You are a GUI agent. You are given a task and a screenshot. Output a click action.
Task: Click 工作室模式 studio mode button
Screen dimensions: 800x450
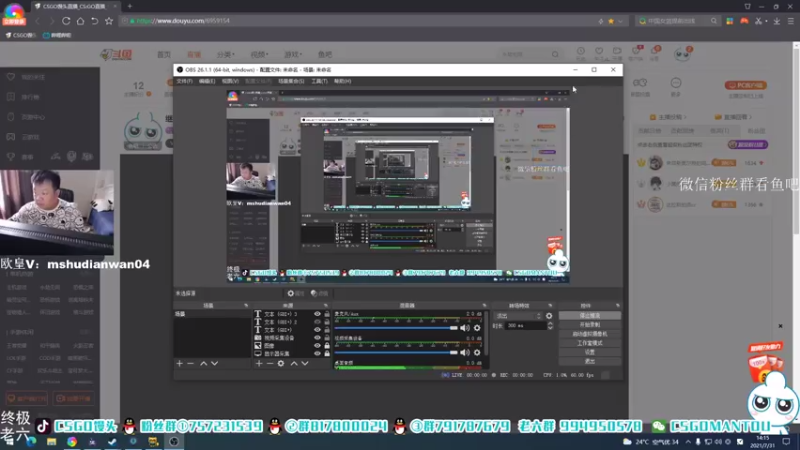coord(590,343)
